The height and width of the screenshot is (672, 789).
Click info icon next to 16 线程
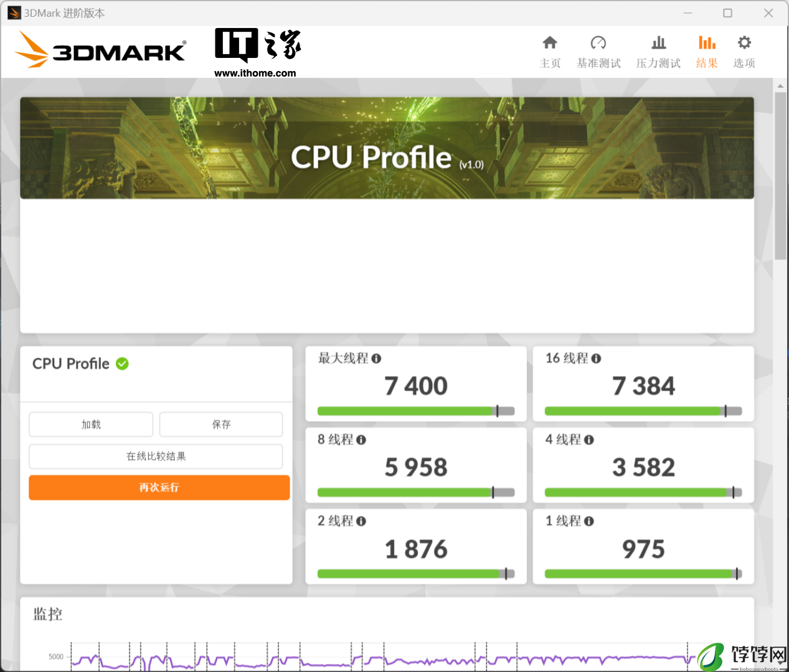[596, 358]
